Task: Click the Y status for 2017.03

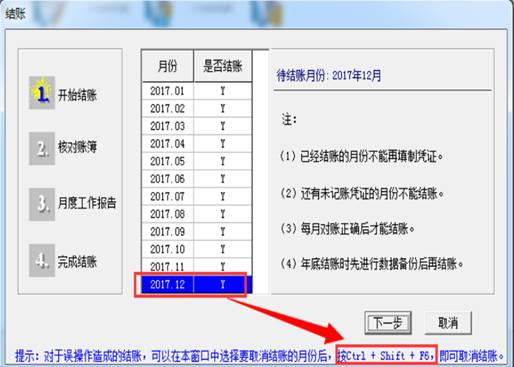Action: tap(223, 126)
